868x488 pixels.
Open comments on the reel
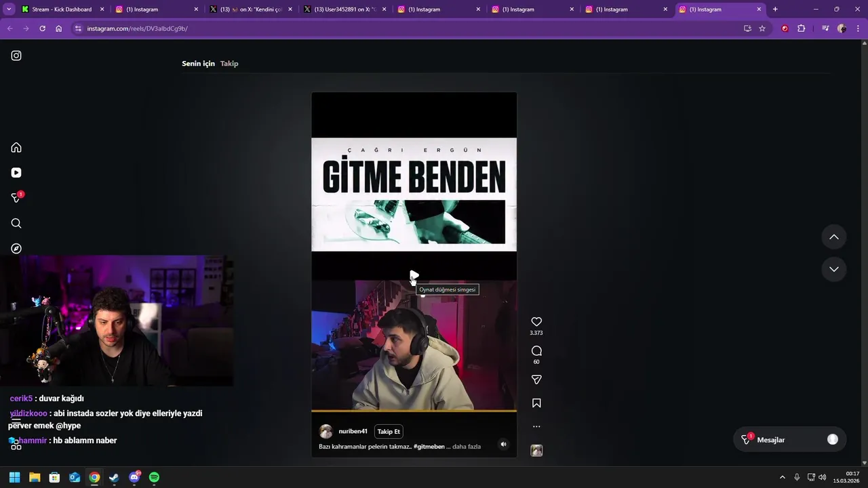(536, 351)
